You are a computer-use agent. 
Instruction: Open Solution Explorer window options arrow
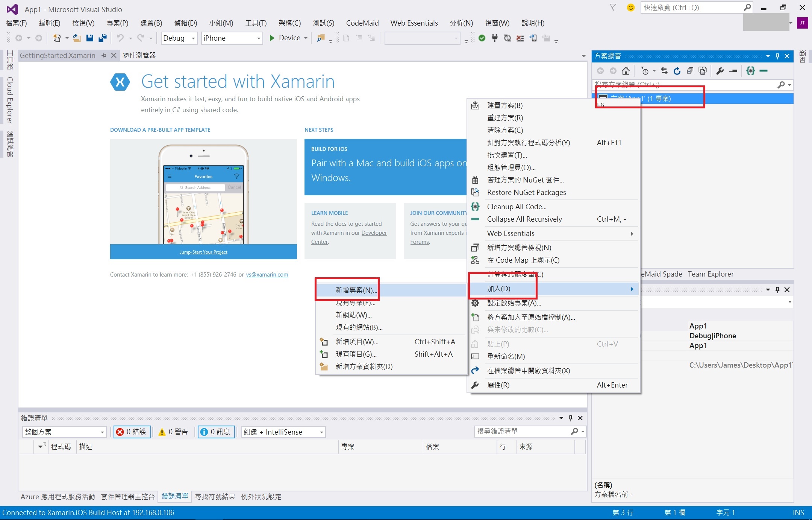click(x=768, y=56)
